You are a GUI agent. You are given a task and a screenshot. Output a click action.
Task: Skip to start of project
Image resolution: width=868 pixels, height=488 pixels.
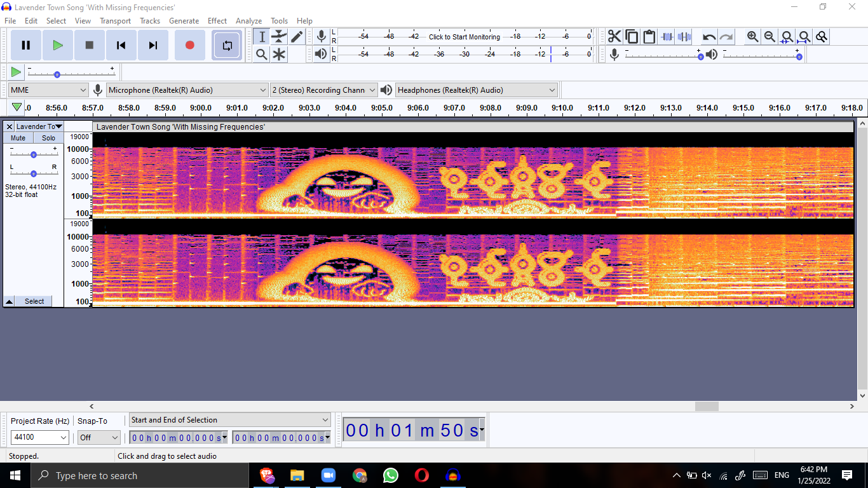[121, 45]
